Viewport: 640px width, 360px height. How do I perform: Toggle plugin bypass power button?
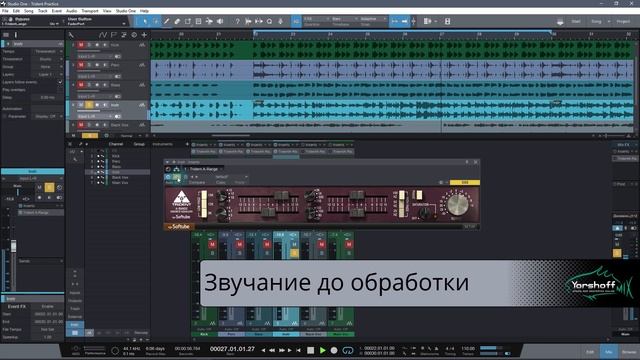(x=168, y=177)
